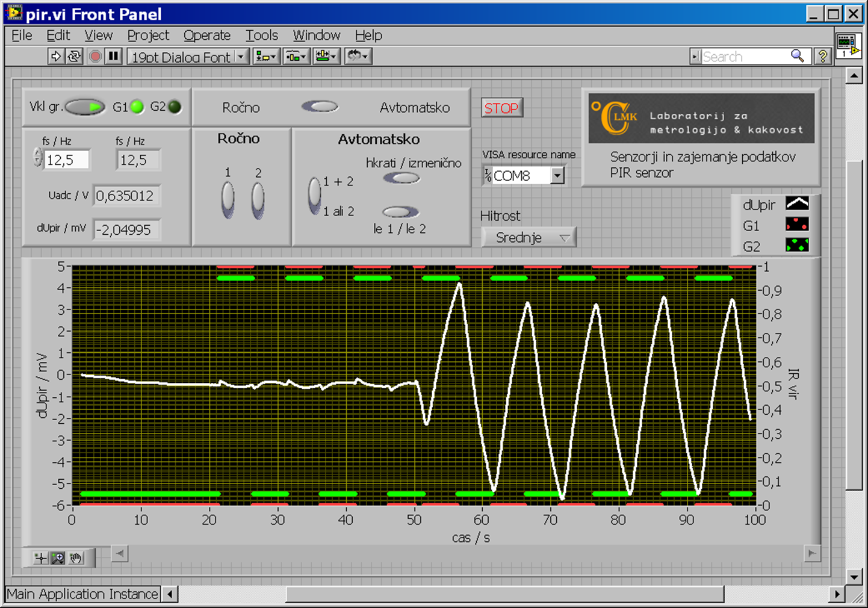
Task: Click the dUpir / mV value -2,04995
Action: [x=126, y=229]
